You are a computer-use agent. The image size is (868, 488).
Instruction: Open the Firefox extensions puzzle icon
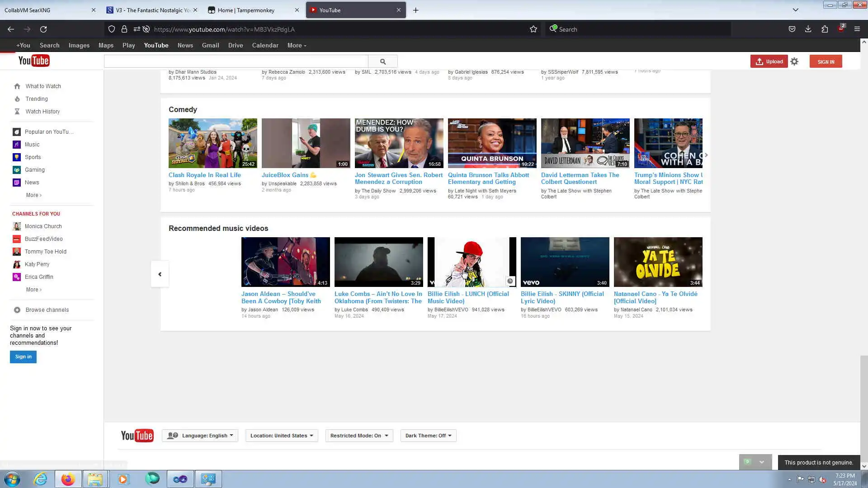point(825,29)
